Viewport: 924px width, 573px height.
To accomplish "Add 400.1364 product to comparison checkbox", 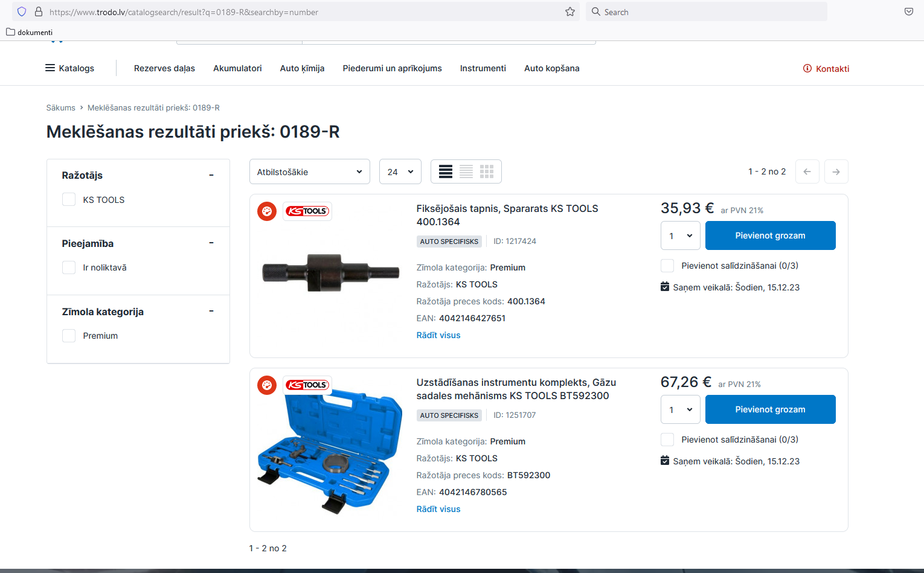I will [667, 266].
